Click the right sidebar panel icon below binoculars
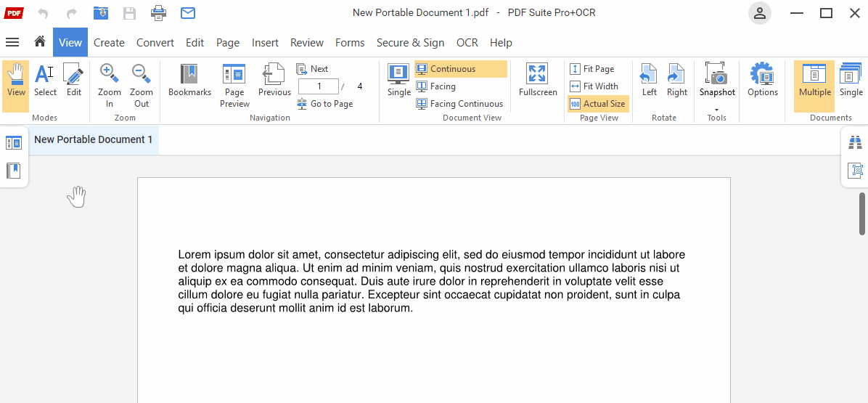The width and height of the screenshot is (868, 403). point(855,171)
